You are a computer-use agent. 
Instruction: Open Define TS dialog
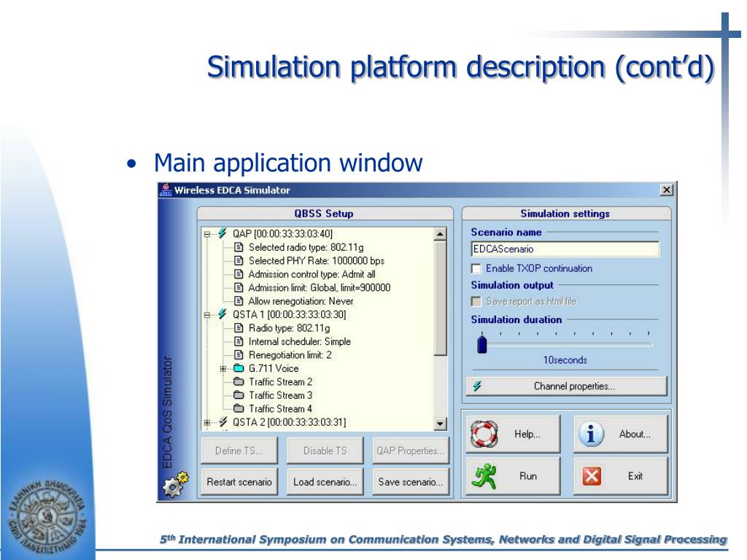(239, 451)
